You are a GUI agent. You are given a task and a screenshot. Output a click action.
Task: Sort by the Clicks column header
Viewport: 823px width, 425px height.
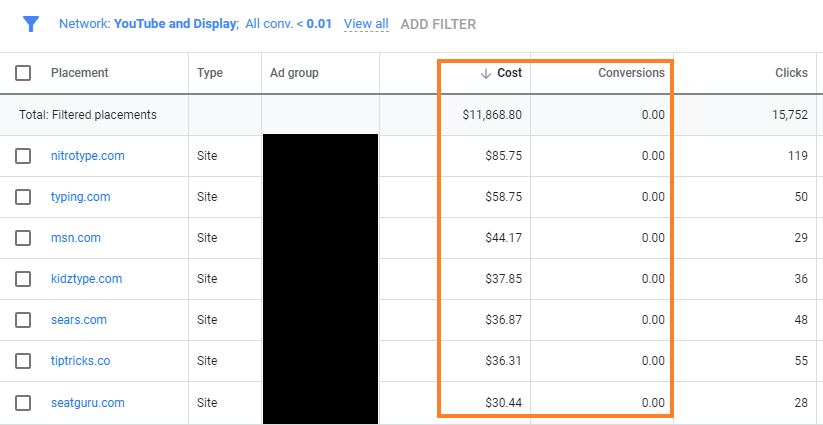click(x=791, y=73)
